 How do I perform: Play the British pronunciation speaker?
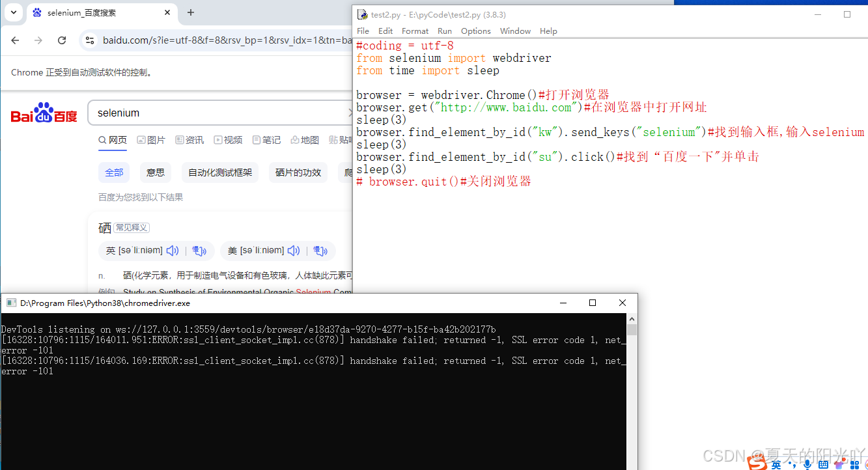tap(173, 251)
